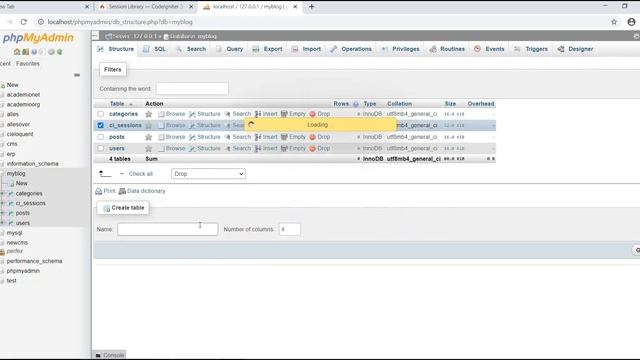Click the green reload navigation icon
The image size is (640, 360).
point(60,52)
